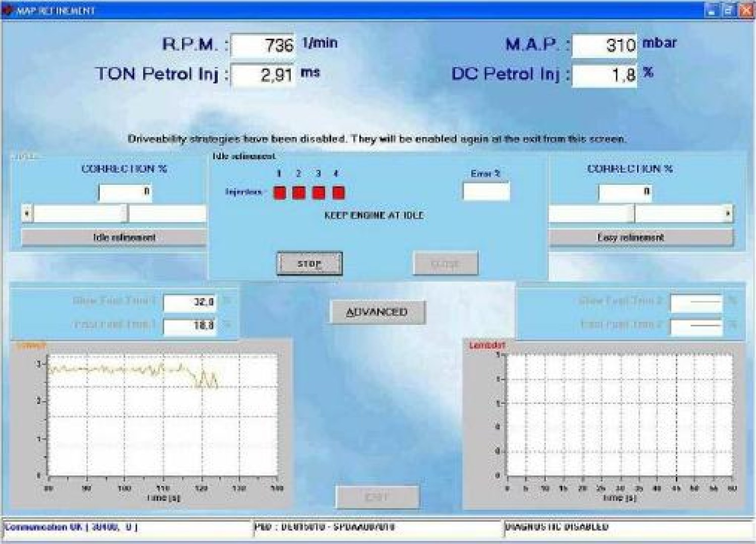Click the left time graph with yellow trace
The width and height of the screenshot is (756, 544).
coord(162,416)
